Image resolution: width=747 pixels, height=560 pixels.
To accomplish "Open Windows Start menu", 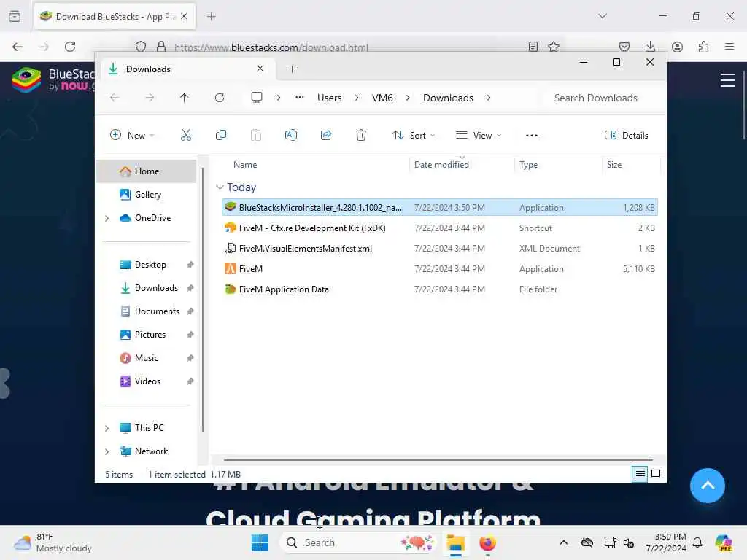I will pos(260,542).
